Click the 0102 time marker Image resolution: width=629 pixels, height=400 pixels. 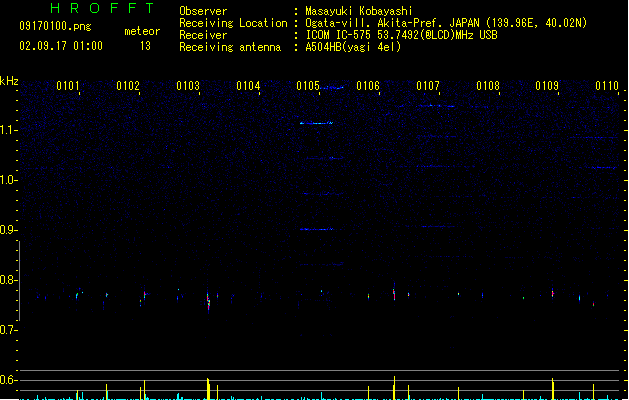click(x=128, y=86)
